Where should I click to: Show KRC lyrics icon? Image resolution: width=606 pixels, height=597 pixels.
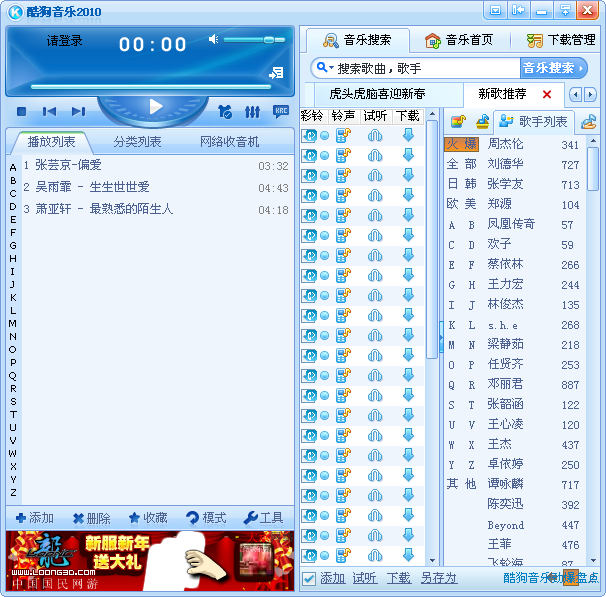pos(281,111)
